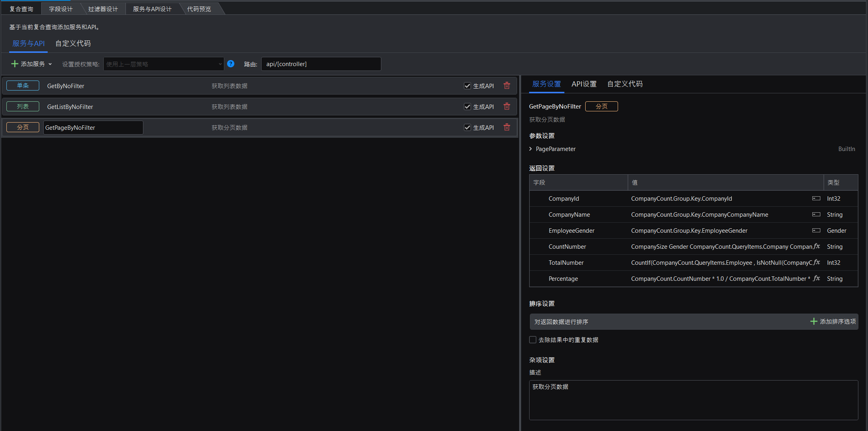The image size is (868, 431).
Task: Select the CompanyId field cell
Action: point(564,199)
